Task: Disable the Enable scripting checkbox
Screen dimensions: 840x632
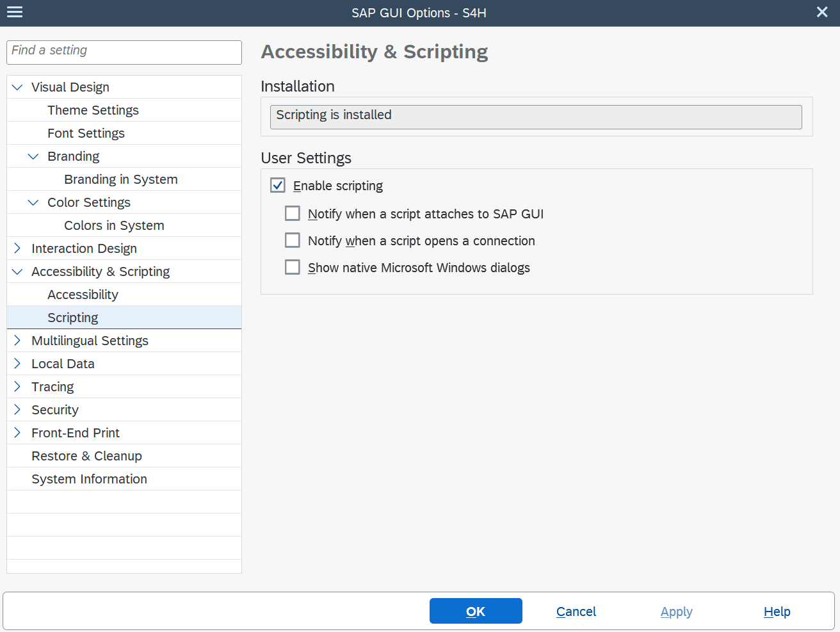Action: [x=278, y=186]
